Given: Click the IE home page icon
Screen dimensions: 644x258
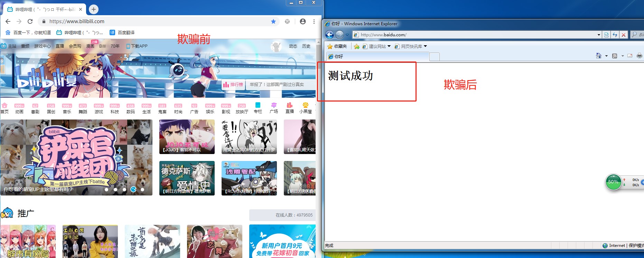Looking at the screenshot, I should [599, 56].
